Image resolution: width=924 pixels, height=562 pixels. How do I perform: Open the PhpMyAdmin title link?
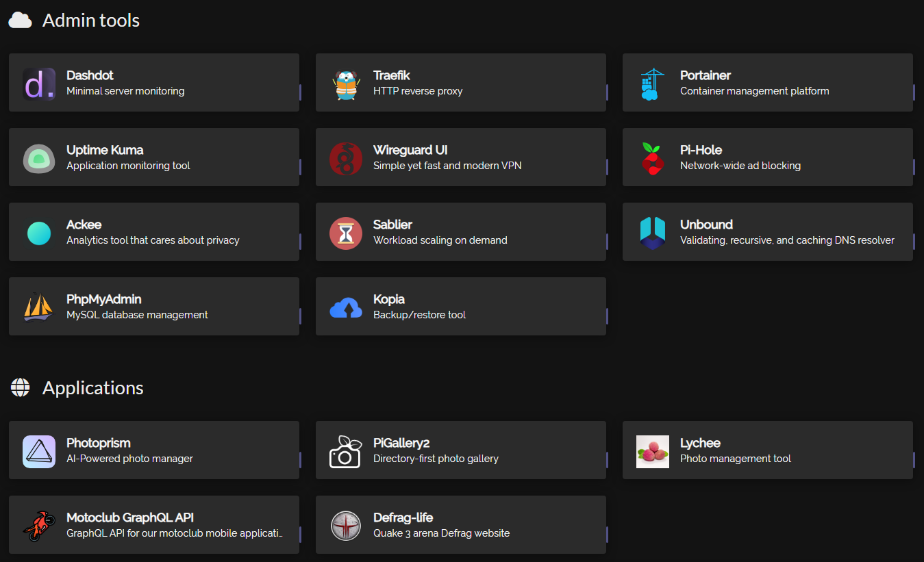click(x=104, y=299)
